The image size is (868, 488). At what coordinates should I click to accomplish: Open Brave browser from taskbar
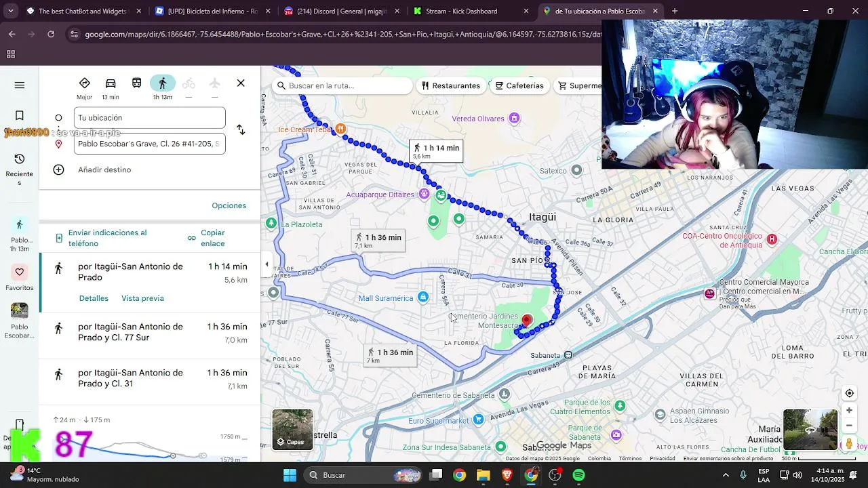pos(507,475)
